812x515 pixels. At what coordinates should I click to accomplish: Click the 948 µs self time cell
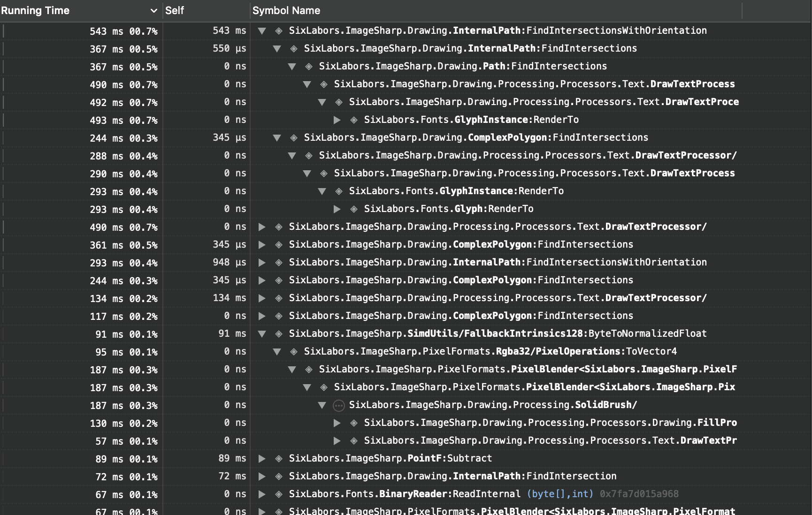tap(230, 262)
